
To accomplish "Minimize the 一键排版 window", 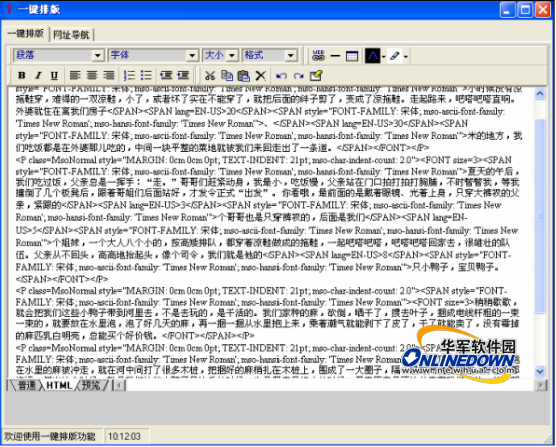I will click(x=507, y=10).
